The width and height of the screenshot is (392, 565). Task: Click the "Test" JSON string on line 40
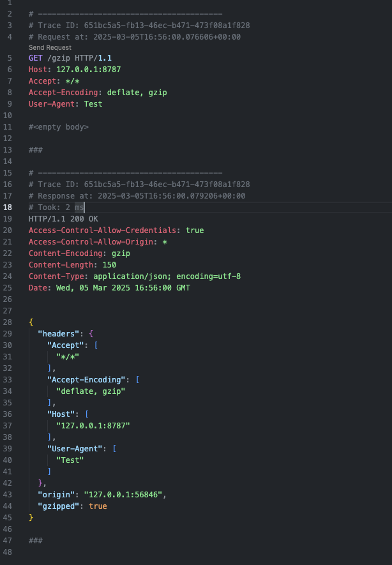(x=70, y=461)
